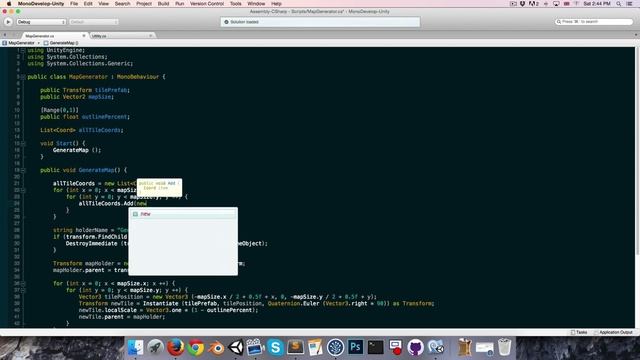Open Sublime Text from the Dock
Image resolution: width=640 pixels, height=360 pixels.
(x=296, y=347)
